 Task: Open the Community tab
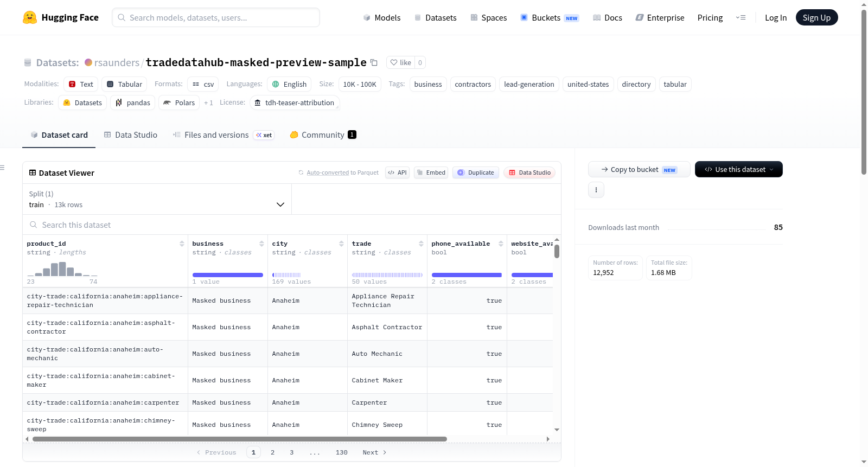coord(323,135)
